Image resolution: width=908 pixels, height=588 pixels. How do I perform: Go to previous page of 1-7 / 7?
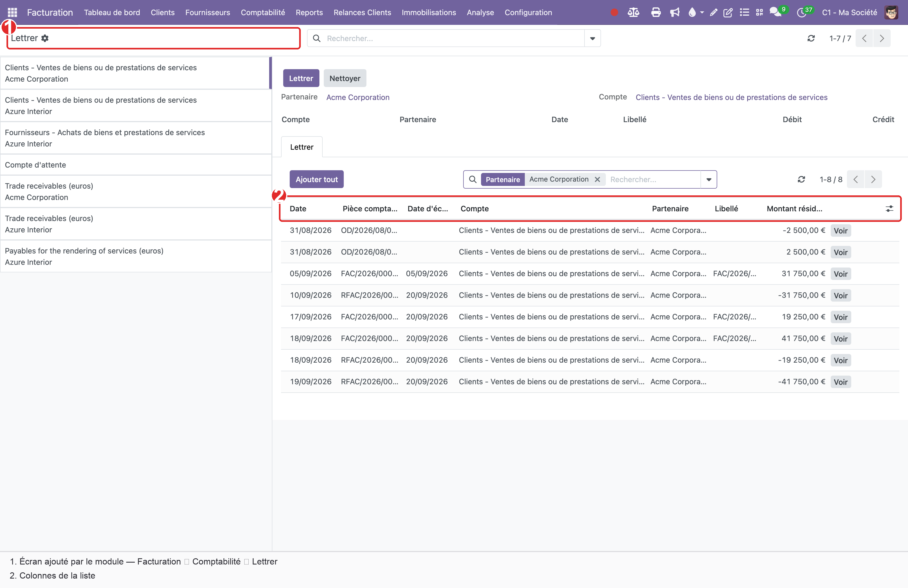[864, 38]
